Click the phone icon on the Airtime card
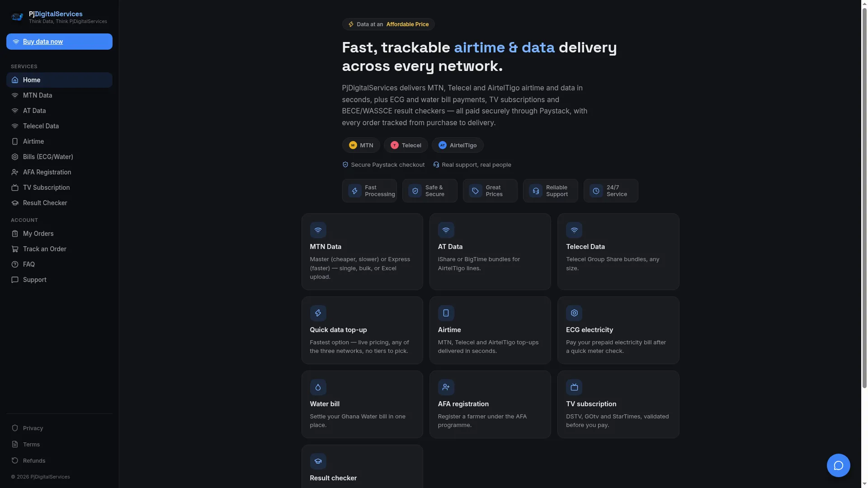 446,313
